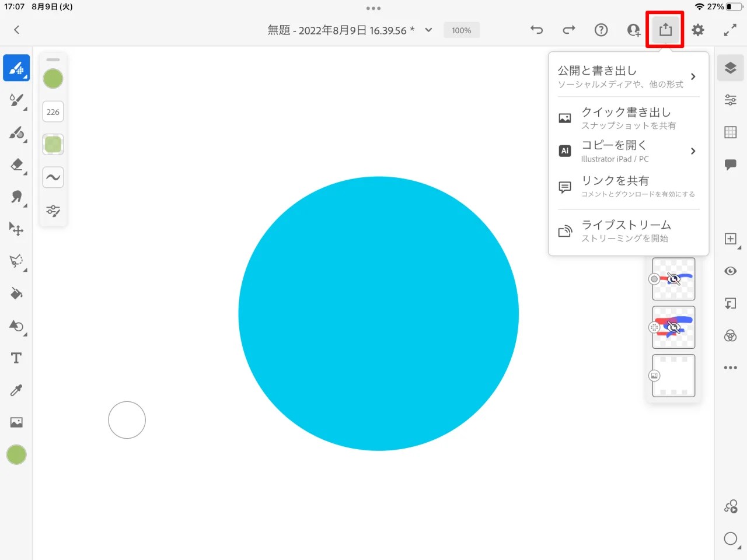Toggle the layer view eye icon in right sidebar
747x560 pixels.
(x=730, y=271)
